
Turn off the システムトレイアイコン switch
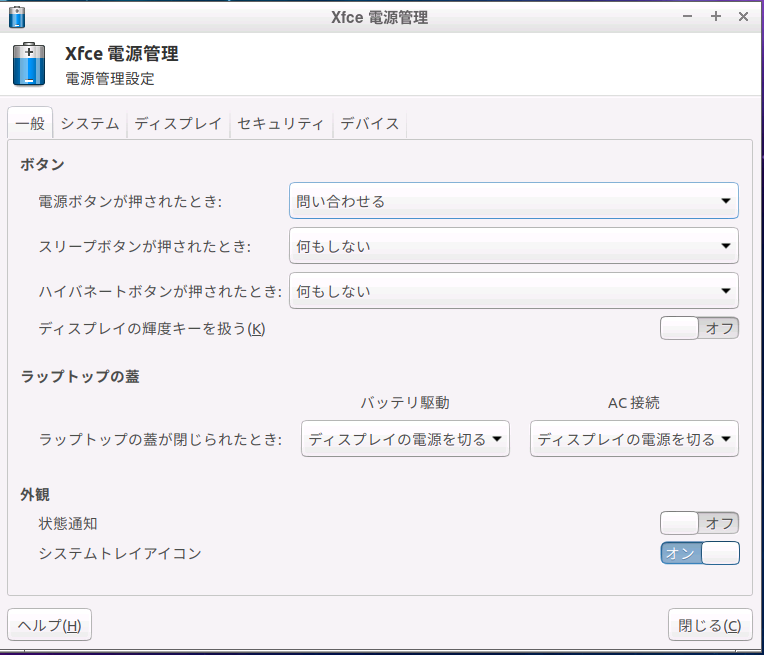coord(700,553)
